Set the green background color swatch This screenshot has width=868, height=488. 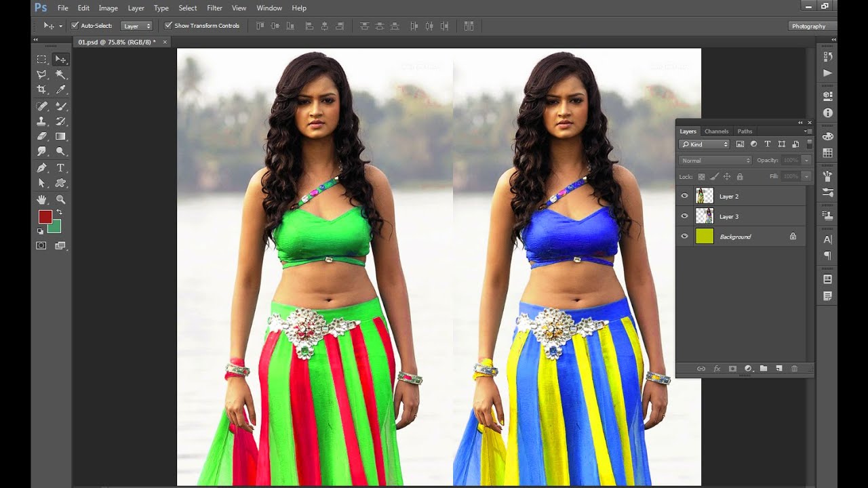tap(56, 228)
